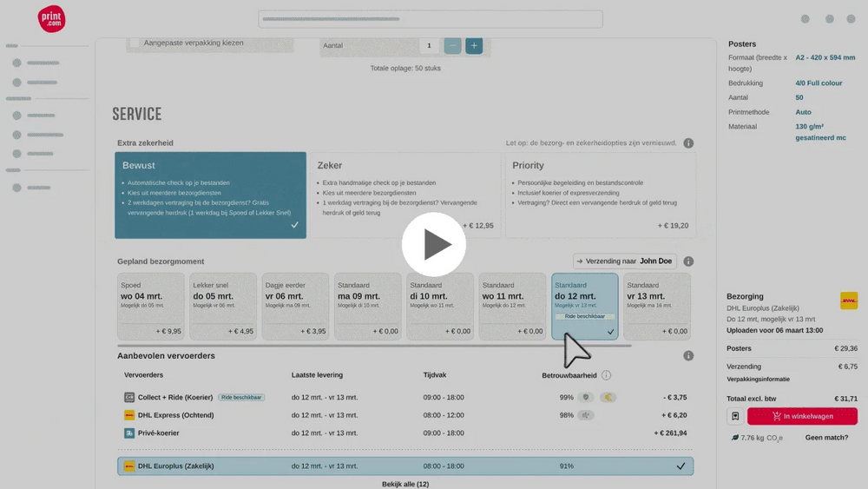Expand Verpakkingsinformatie in the order summary
Viewport: 868px width, 489px height.
(758, 380)
